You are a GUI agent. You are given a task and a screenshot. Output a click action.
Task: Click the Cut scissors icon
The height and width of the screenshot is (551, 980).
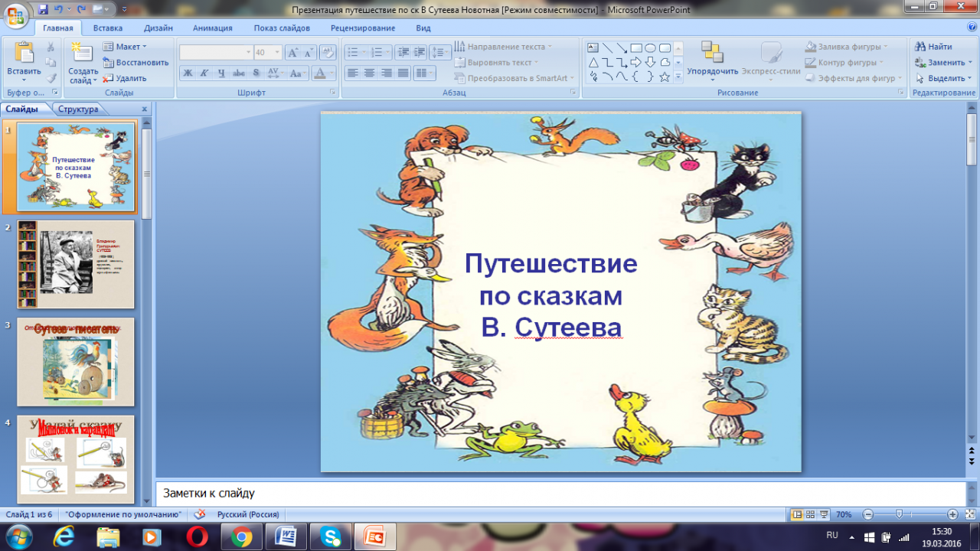51,47
